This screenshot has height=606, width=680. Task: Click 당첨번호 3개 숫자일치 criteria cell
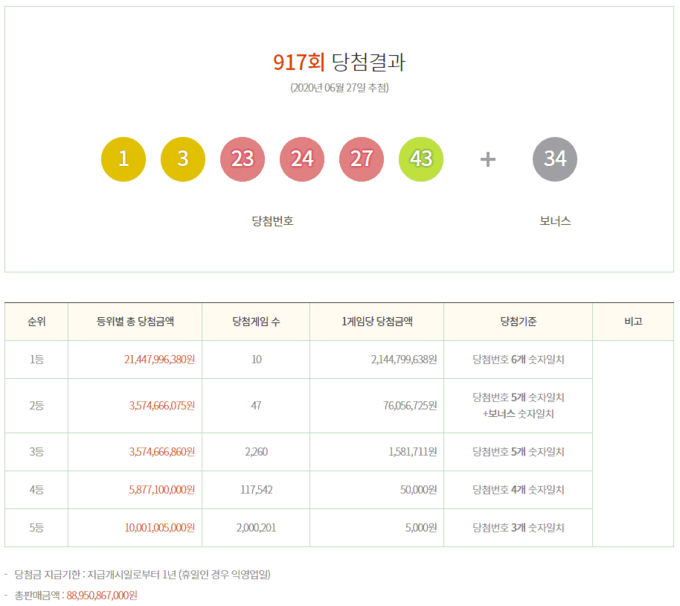tap(518, 528)
